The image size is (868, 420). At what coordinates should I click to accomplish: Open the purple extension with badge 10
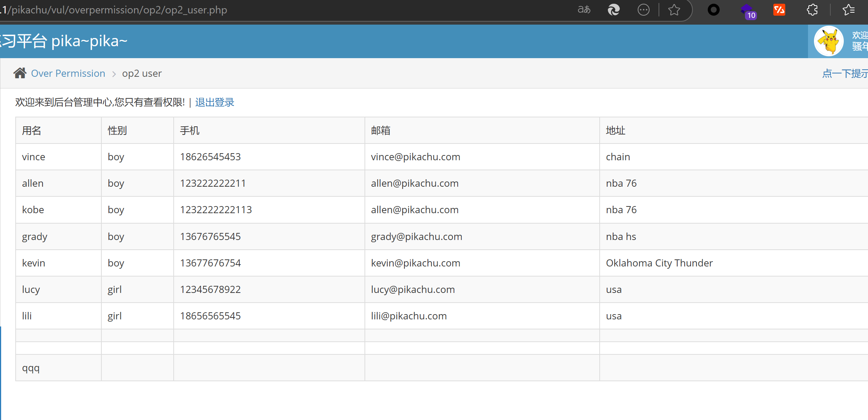(x=748, y=11)
